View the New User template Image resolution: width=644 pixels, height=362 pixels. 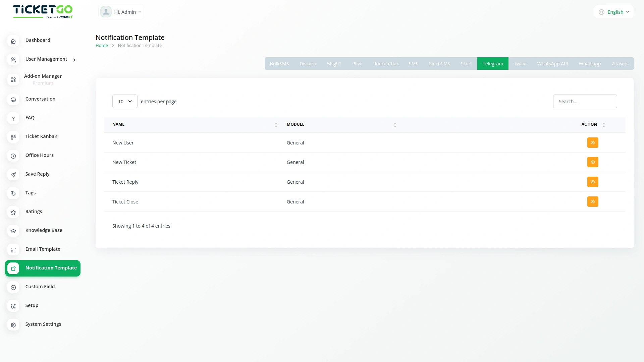[592, 143]
